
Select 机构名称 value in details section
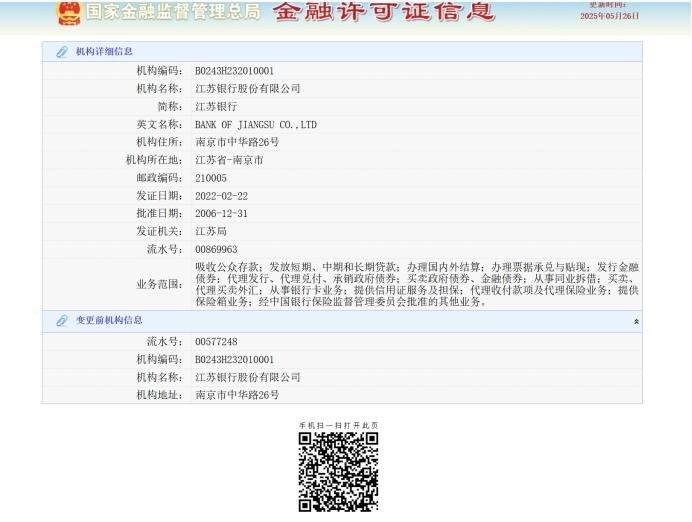248,89
